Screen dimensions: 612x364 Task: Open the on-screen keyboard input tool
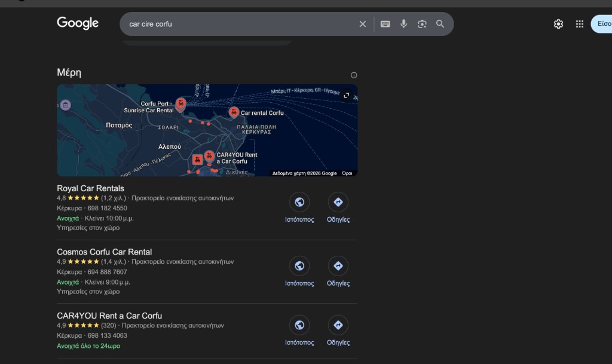click(x=385, y=24)
